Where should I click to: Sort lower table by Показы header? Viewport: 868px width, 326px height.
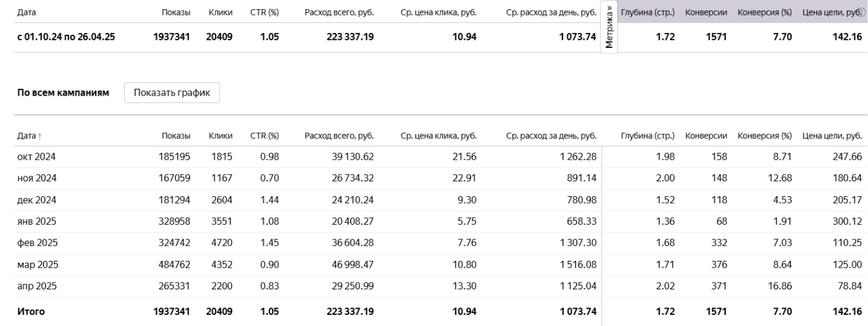176,135
